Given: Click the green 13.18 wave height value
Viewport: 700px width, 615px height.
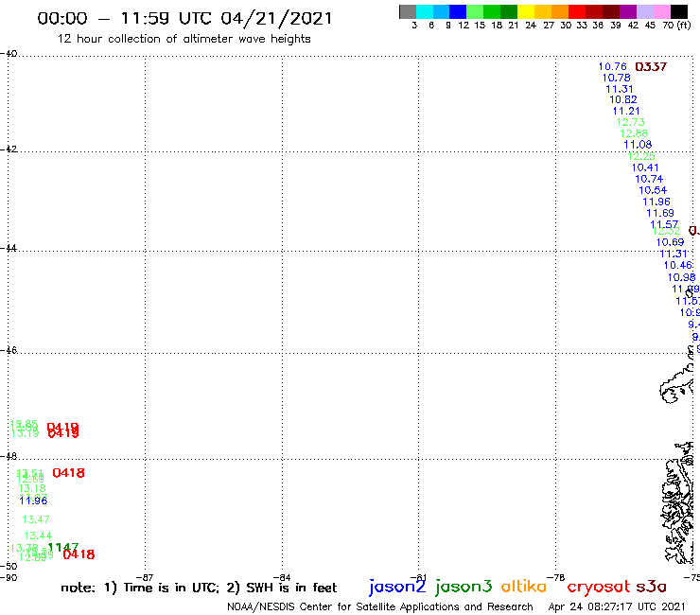Looking at the screenshot, I should (32, 488).
